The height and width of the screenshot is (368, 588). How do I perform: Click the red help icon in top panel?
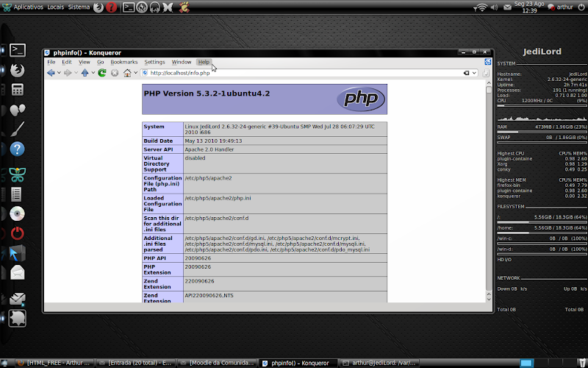112,7
